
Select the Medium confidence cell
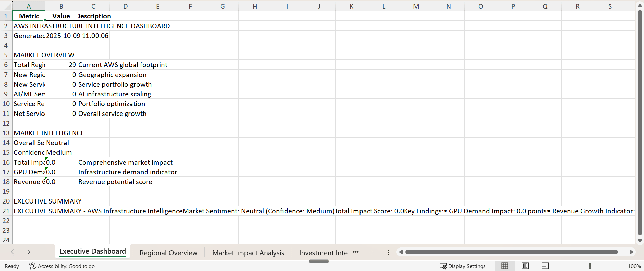pos(61,152)
